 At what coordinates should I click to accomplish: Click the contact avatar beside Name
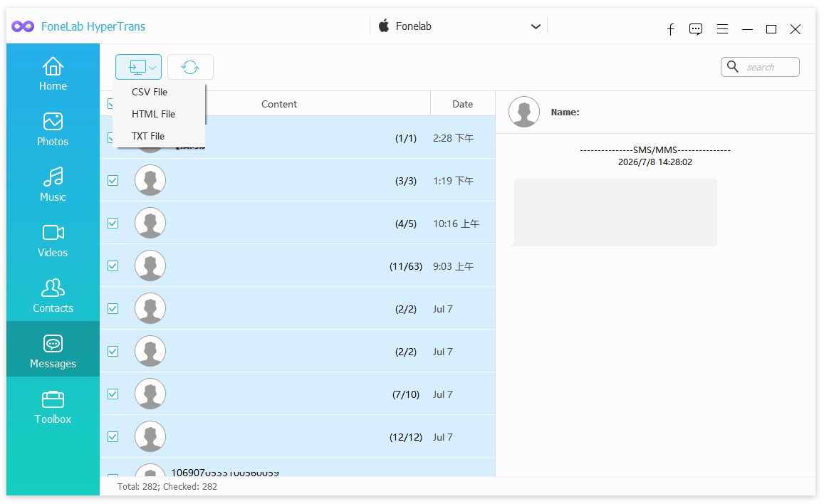coord(524,112)
